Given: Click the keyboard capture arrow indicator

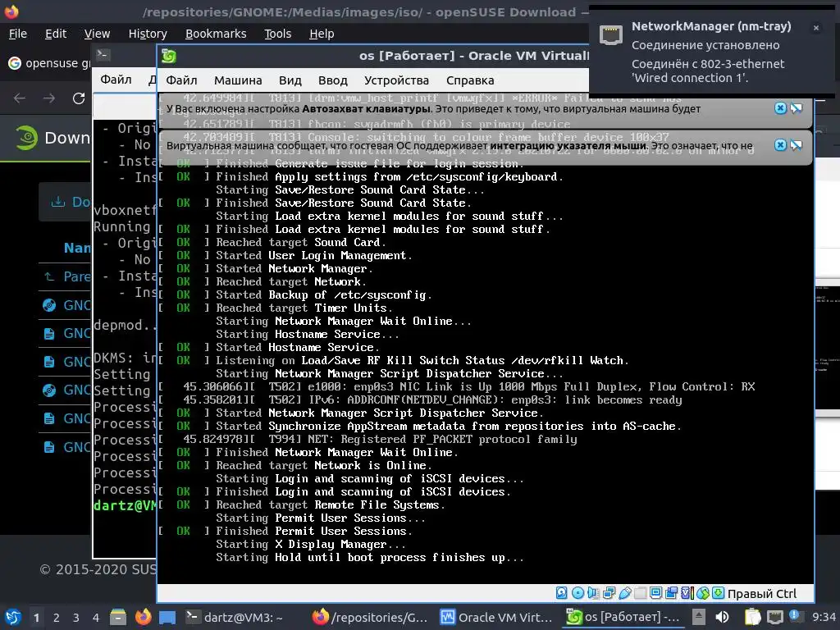Looking at the screenshot, I should pyautogui.click(x=719, y=593).
